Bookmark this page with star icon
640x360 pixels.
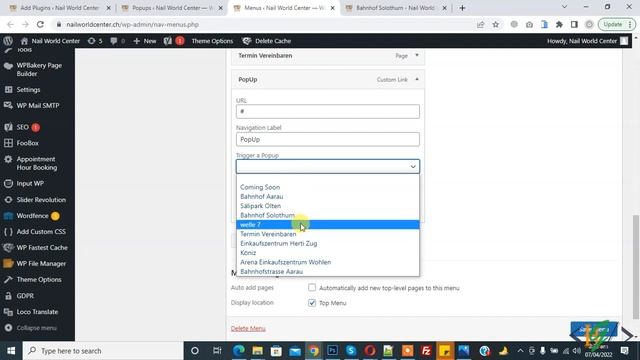(496, 24)
